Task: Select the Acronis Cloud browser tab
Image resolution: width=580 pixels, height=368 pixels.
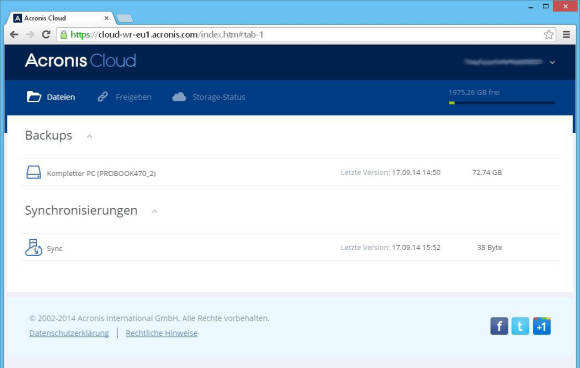Action: [60, 18]
